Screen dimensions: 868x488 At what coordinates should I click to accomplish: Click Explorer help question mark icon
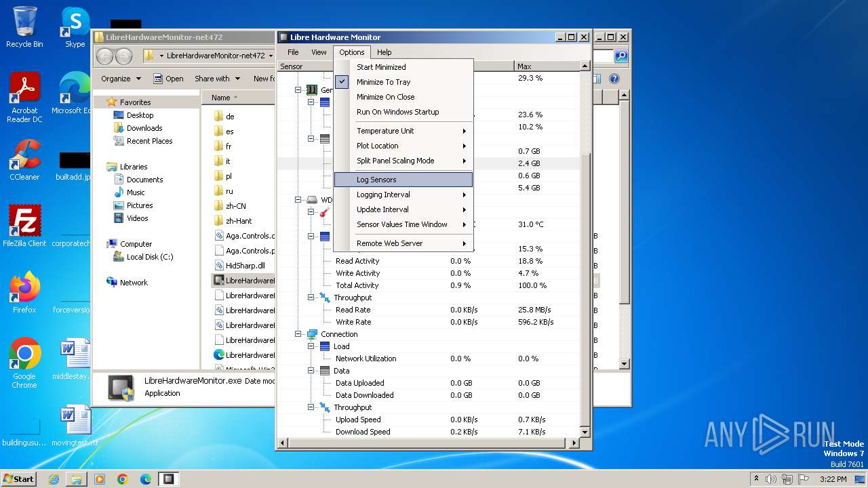[x=614, y=79]
